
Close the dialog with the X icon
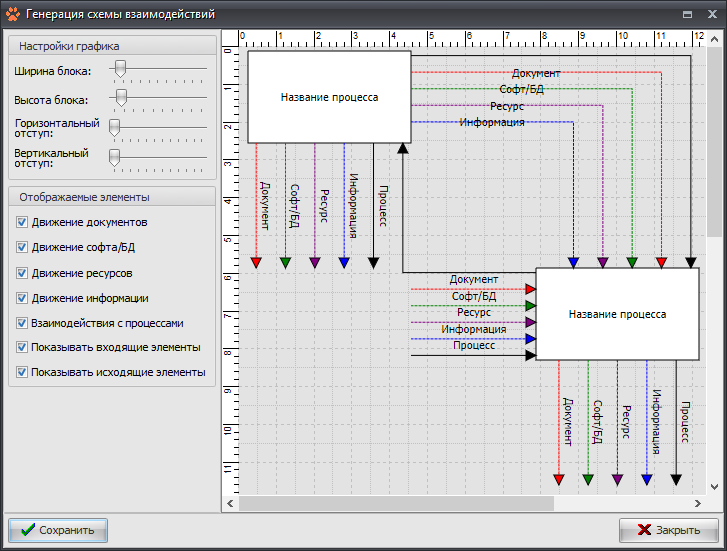(x=711, y=15)
